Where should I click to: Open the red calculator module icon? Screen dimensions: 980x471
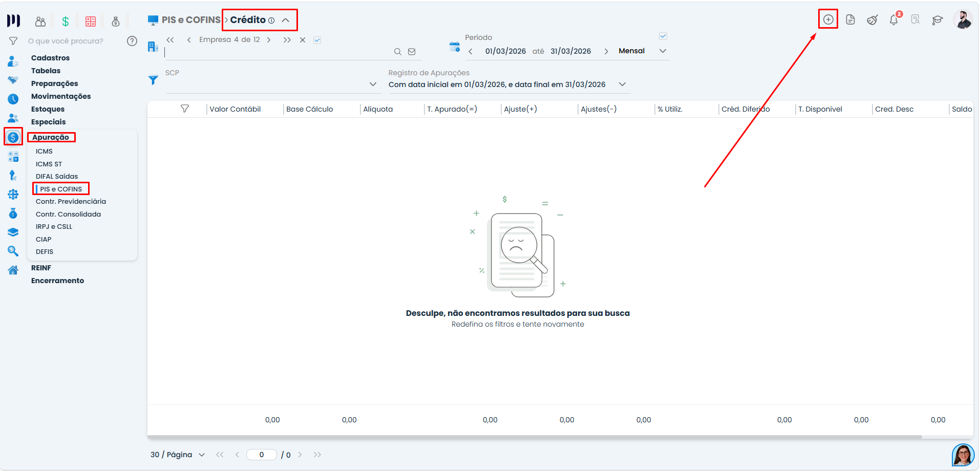[91, 21]
